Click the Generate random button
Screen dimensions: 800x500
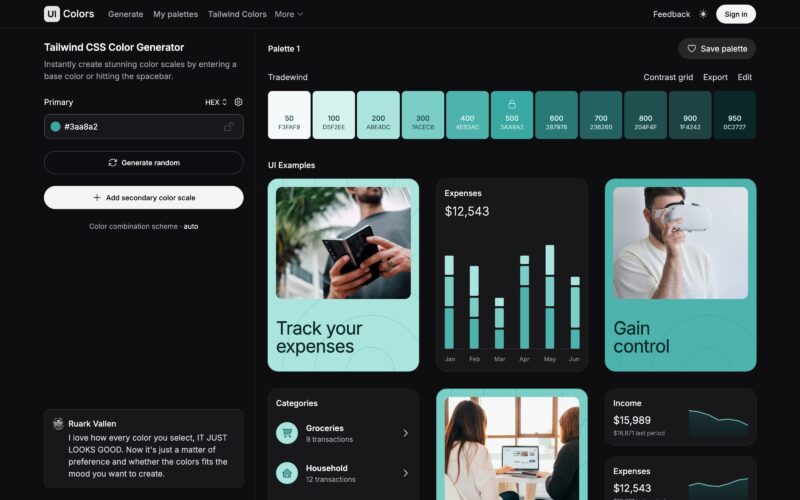tap(143, 163)
